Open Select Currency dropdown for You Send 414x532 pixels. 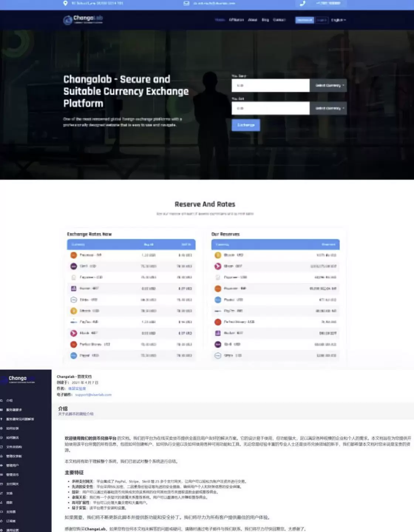(328, 85)
